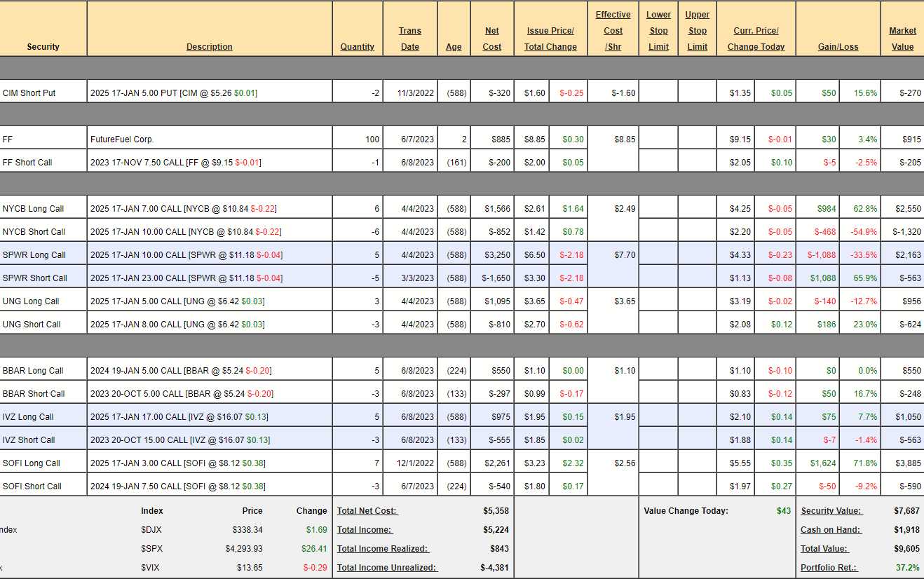The width and height of the screenshot is (924, 579).
Task: Click the Security Value label
Action: [831, 511]
